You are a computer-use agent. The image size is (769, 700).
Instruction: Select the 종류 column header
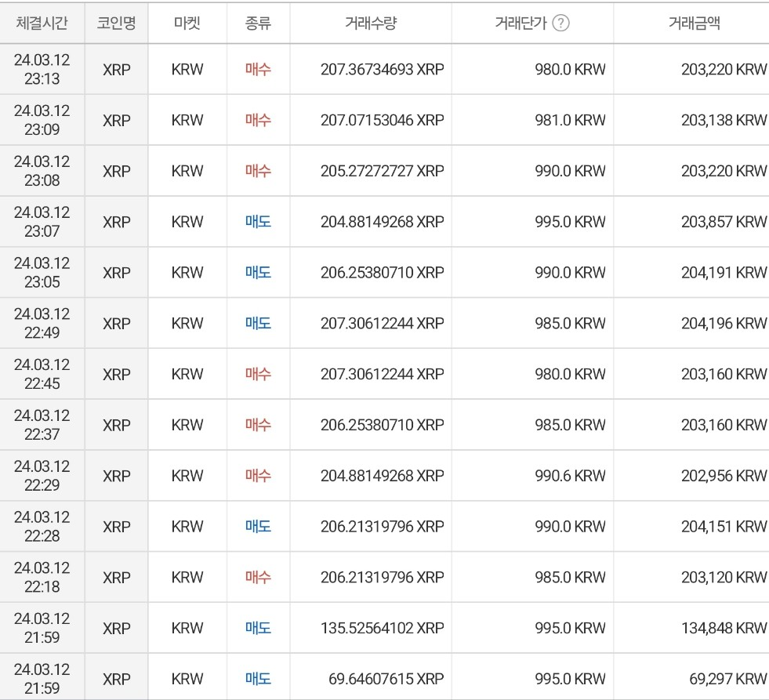point(258,23)
